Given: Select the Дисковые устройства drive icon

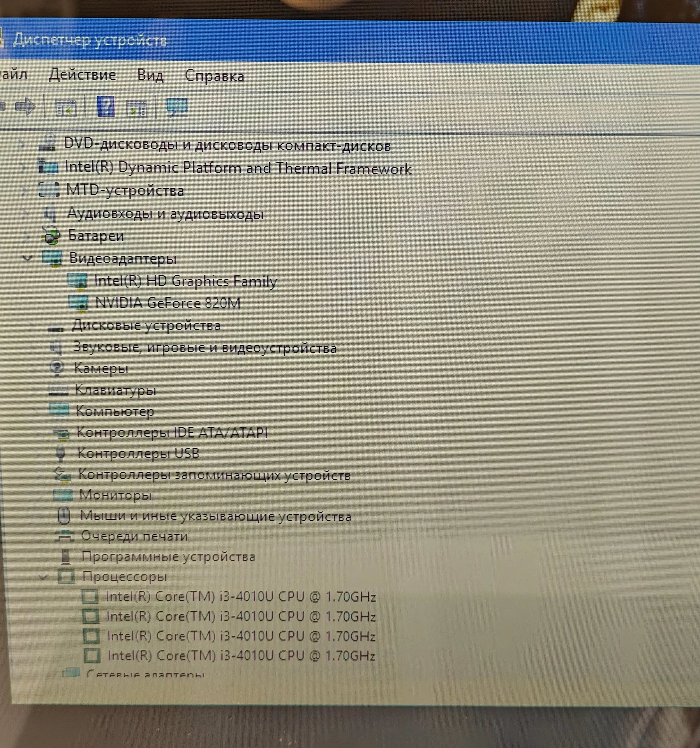Looking at the screenshot, I should coord(55,328).
